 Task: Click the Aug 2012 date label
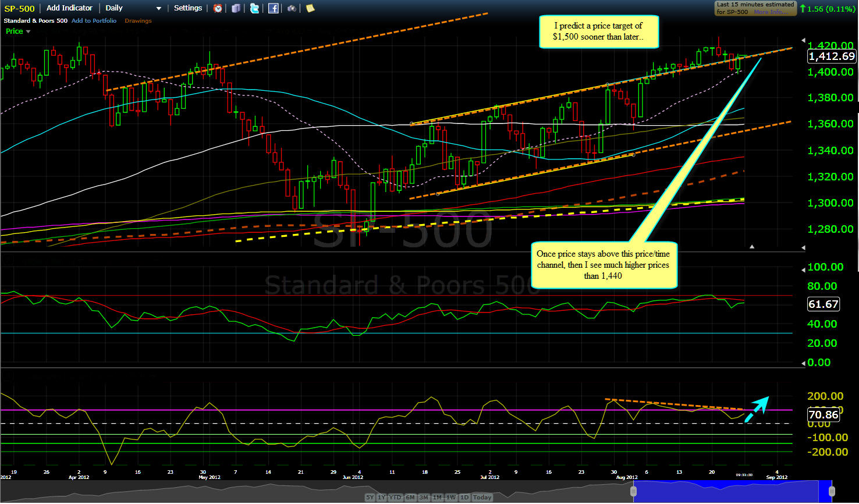(x=627, y=477)
